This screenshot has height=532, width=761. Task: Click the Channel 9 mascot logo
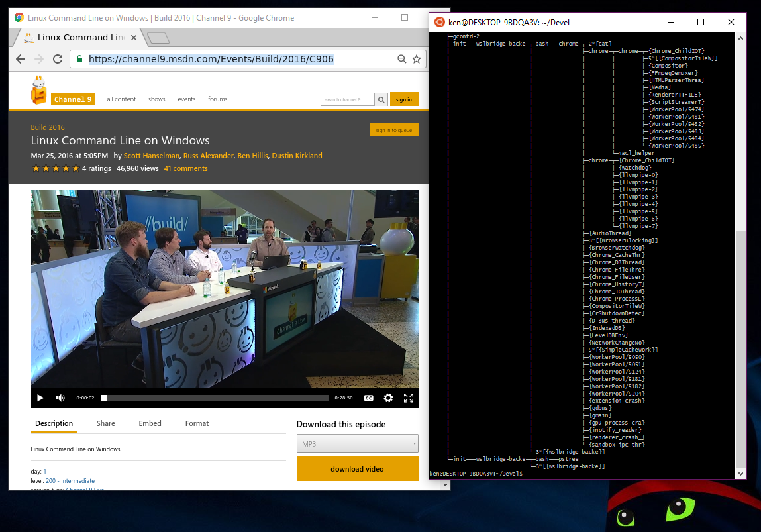[x=39, y=90]
